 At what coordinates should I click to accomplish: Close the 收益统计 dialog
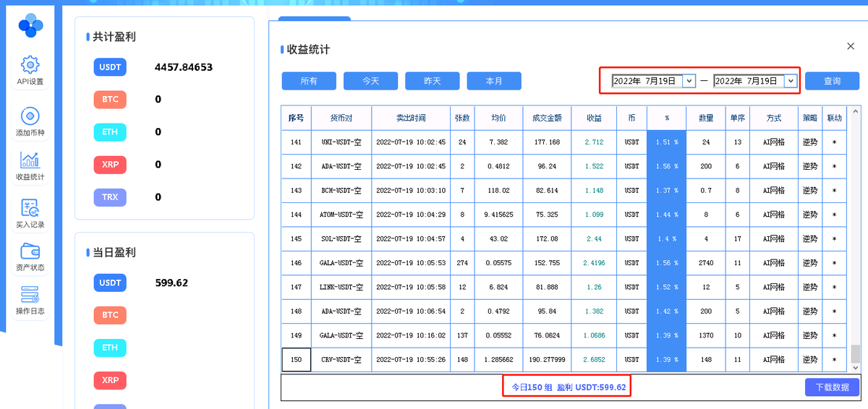click(x=851, y=46)
